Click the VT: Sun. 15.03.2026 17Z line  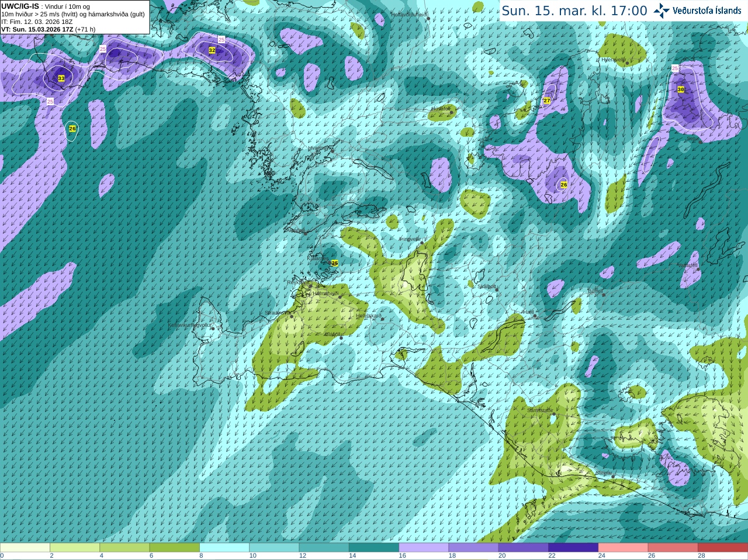coord(49,29)
